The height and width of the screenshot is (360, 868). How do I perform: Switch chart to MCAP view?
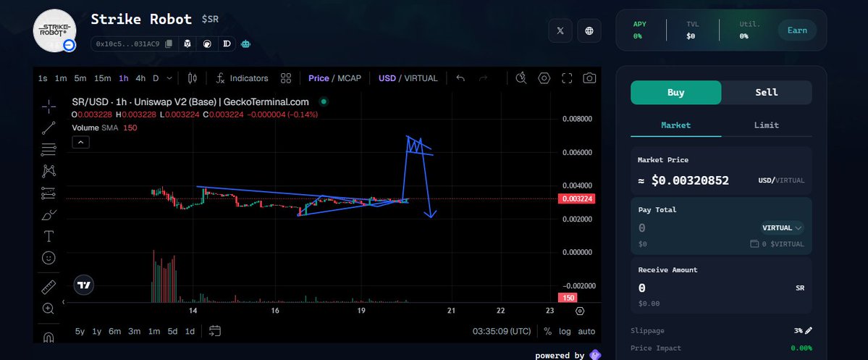pyautogui.click(x=350, y=78)
